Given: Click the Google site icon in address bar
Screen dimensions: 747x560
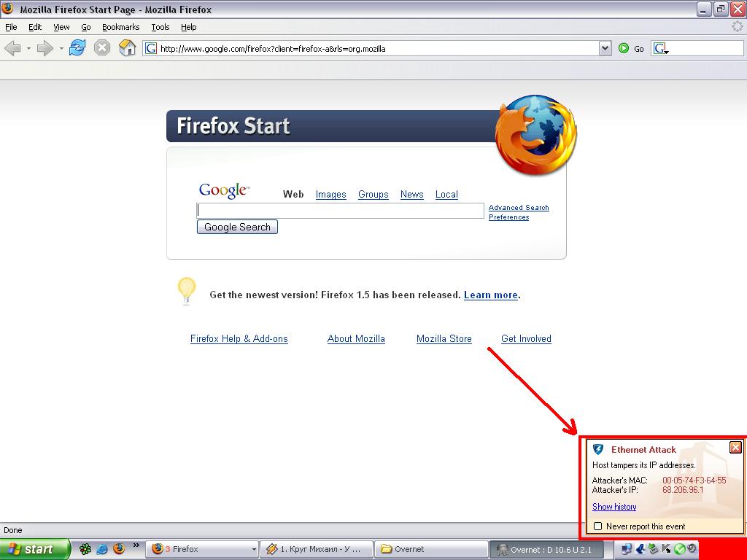Looking at the screenshot, I should (150, 48).
